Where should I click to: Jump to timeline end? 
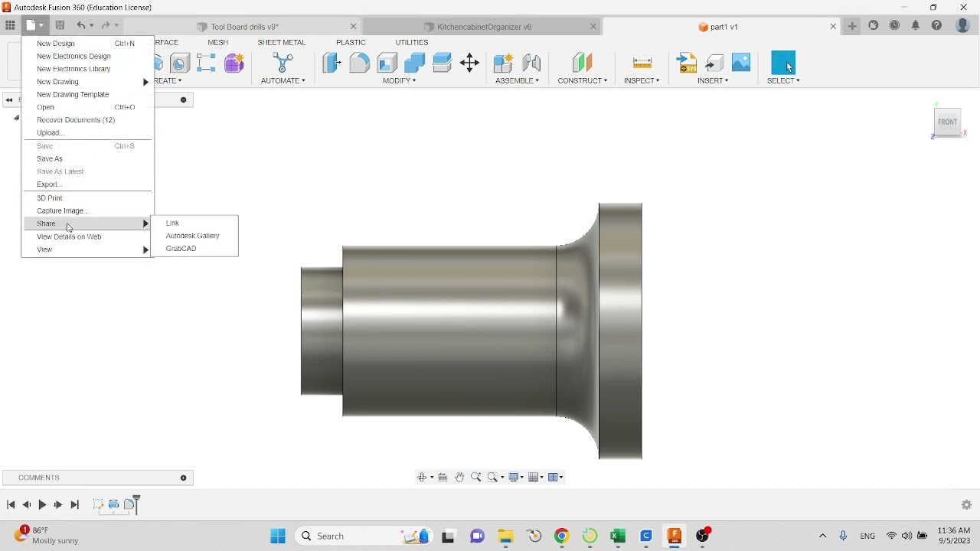coord(75,505)
